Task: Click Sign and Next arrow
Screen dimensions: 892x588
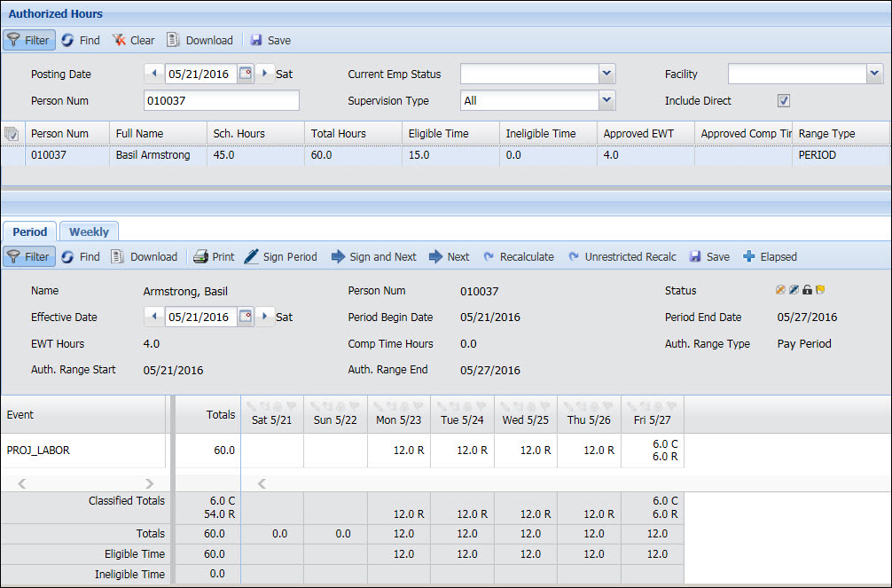Action: [339, 256]
